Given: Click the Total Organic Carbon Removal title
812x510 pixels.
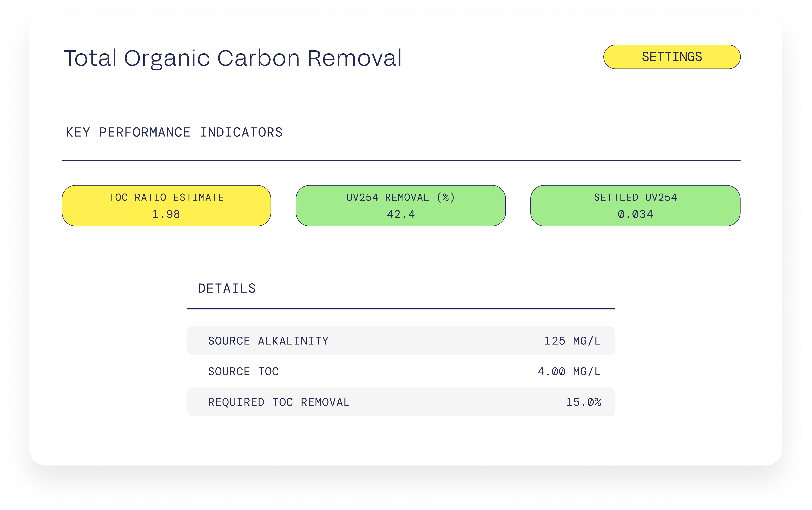Looking at the screenshot, I should [233, 58].
